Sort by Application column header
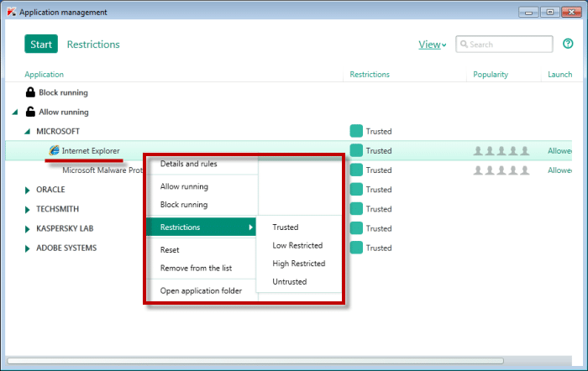This screenshot has width=588, height=371. (x=45, y=74)
